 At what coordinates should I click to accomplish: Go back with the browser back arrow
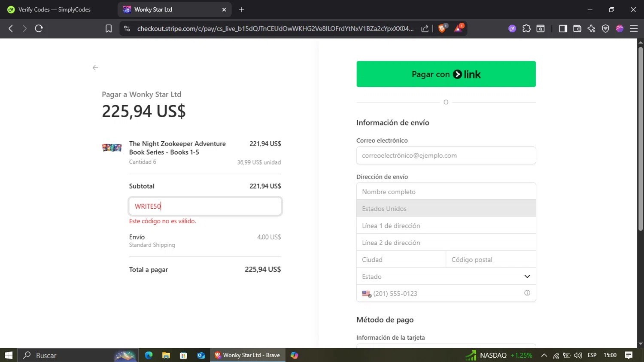coord(11,28)
